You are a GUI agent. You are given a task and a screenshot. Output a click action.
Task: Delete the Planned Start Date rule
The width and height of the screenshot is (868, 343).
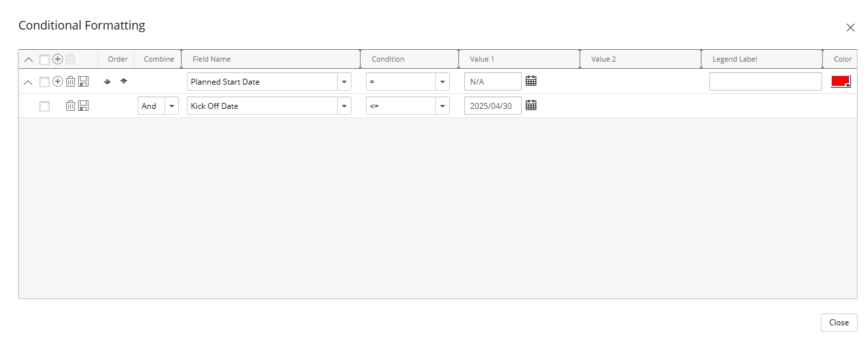click(70, 81)
